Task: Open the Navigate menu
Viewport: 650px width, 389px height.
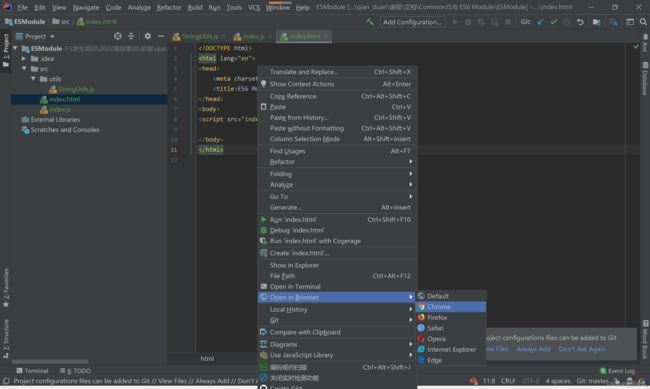Action: pos(86,7)
